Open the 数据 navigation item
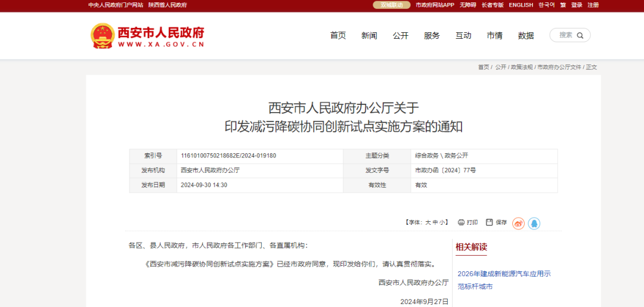This screenshot has width=644, height=307. (x=526, y=36)
